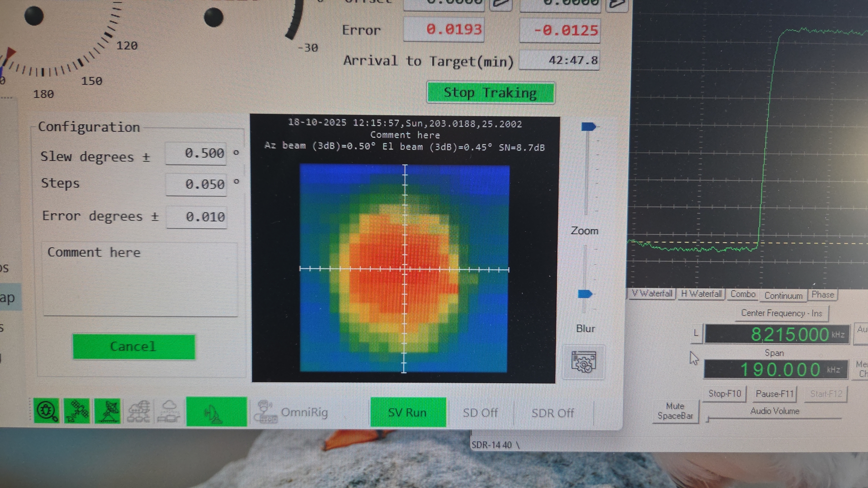Viewport: 868px width, 488px height.
Task: Open the satellite tracking tool icon
Action: (77, 411)
